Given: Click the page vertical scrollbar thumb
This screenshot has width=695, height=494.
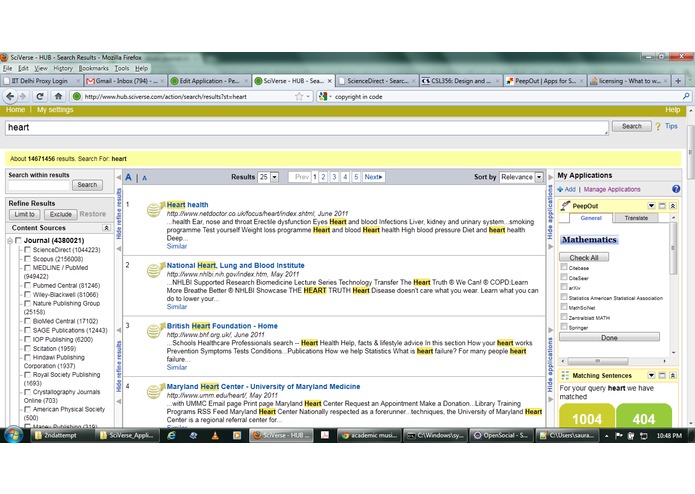Looking at the screenshot, I should click(691, 153).
